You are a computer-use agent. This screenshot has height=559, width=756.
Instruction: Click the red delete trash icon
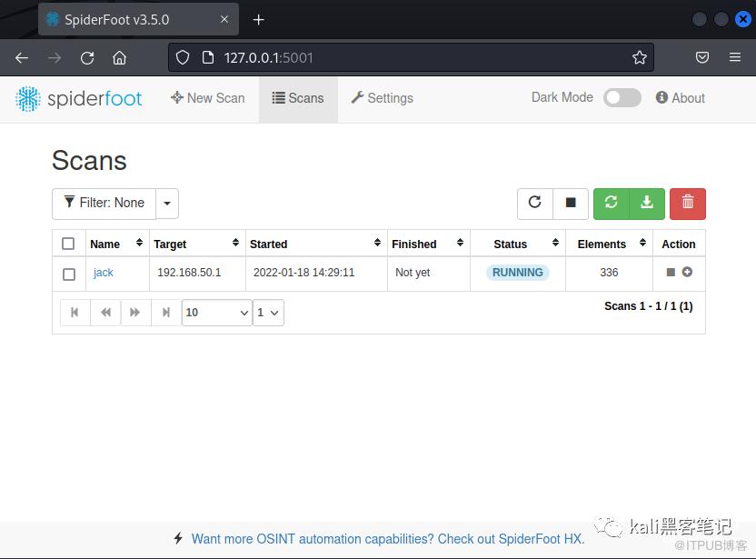coord(688,204)
